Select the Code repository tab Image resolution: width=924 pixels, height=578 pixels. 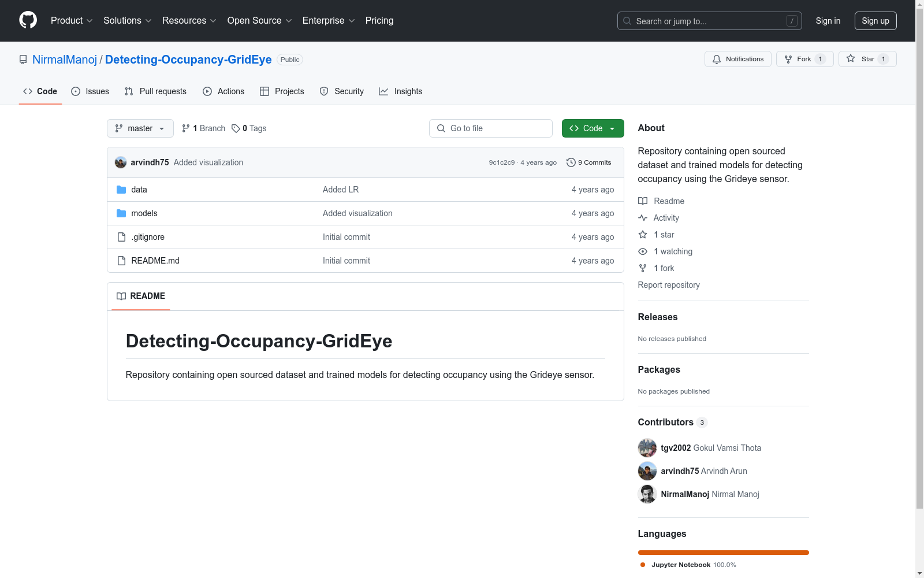pos(40,91)
